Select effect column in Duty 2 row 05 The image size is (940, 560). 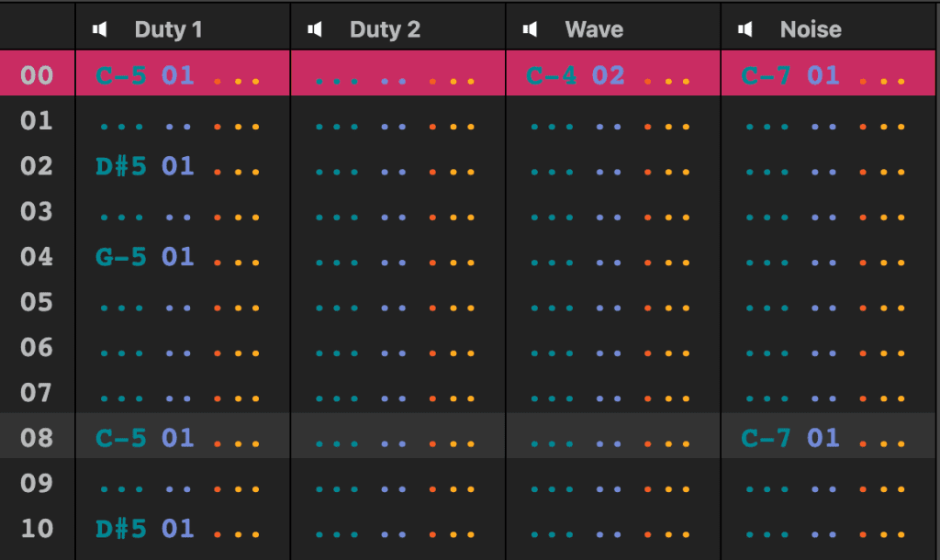coord(452,308)
